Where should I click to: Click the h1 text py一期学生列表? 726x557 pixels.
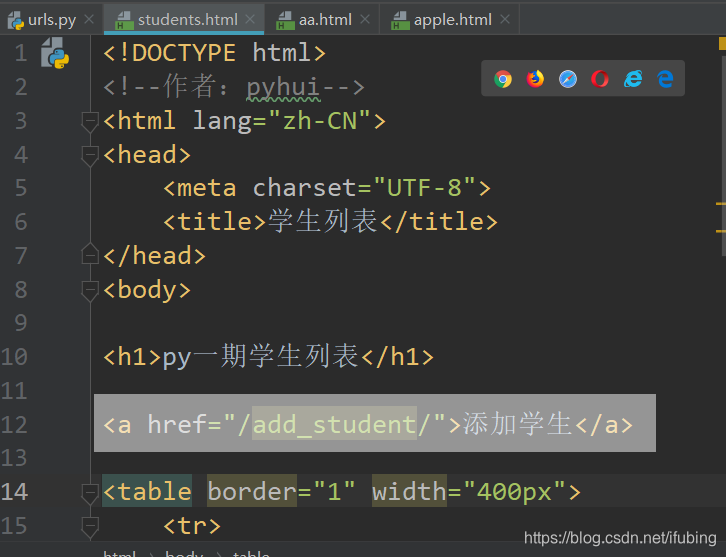click(x=261, y=357)
